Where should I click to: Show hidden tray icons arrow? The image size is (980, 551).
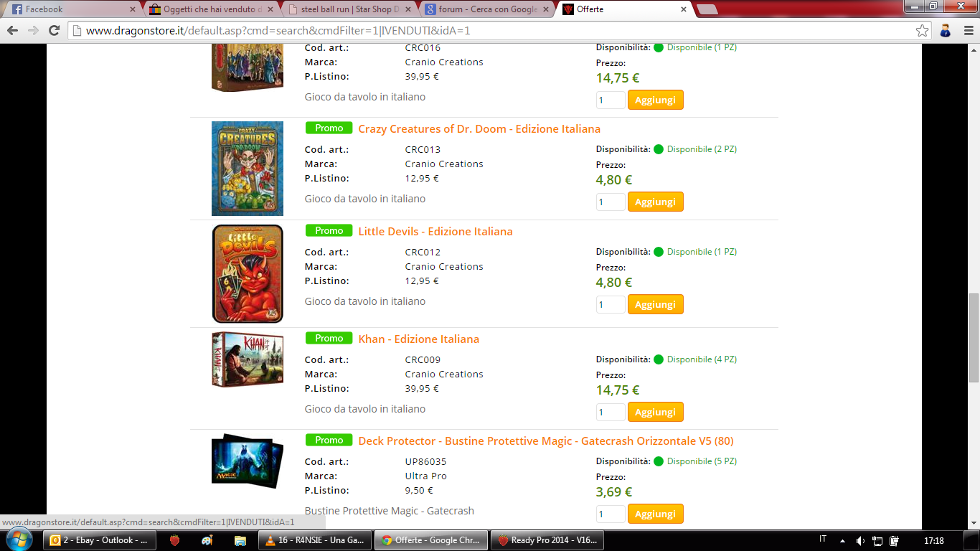click(x=842, y=540)
